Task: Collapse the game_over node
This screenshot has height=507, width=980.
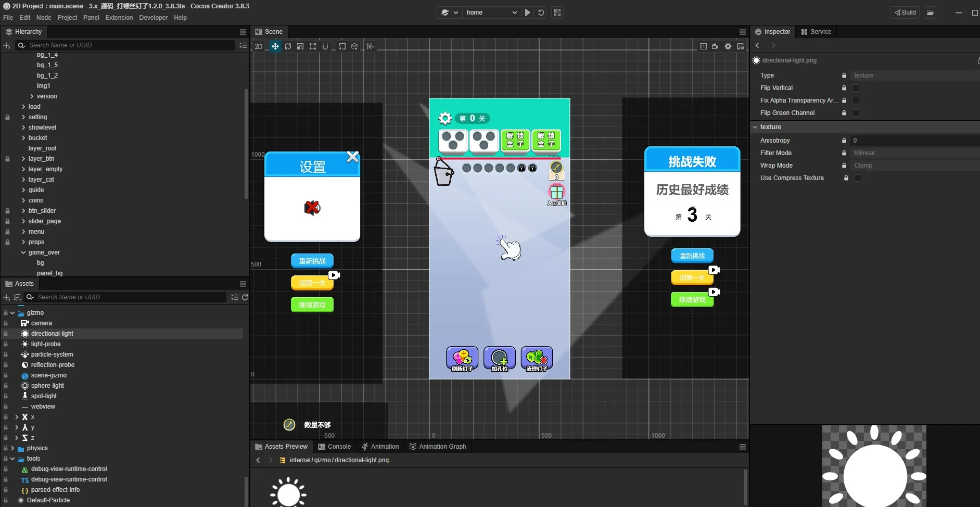Action: pyautogui.click(x=23, y=252)
